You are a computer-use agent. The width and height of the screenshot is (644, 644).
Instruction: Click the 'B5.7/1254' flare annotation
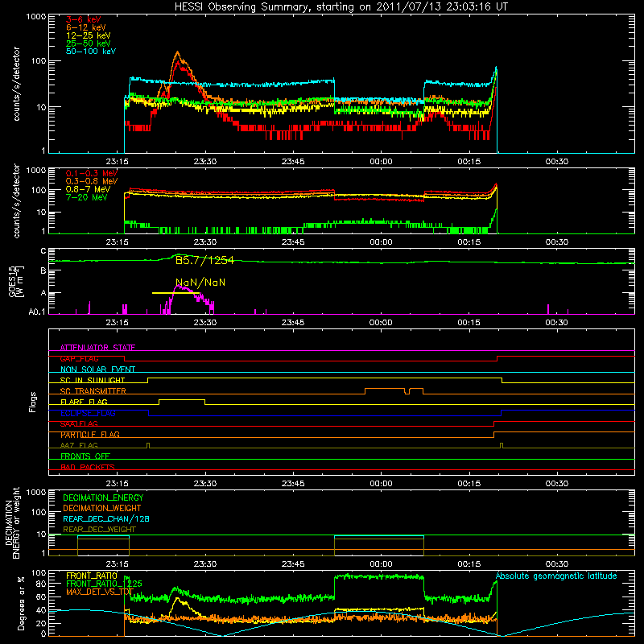point(204,260)
